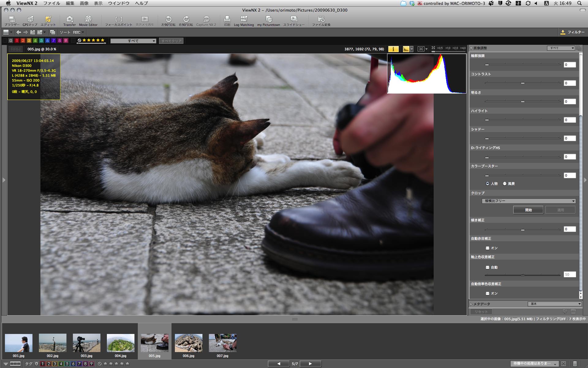Screen dimensions: 588x368
Task: Enable auto lateral color aberration checkbox
Action: click(x=488, y=293)
